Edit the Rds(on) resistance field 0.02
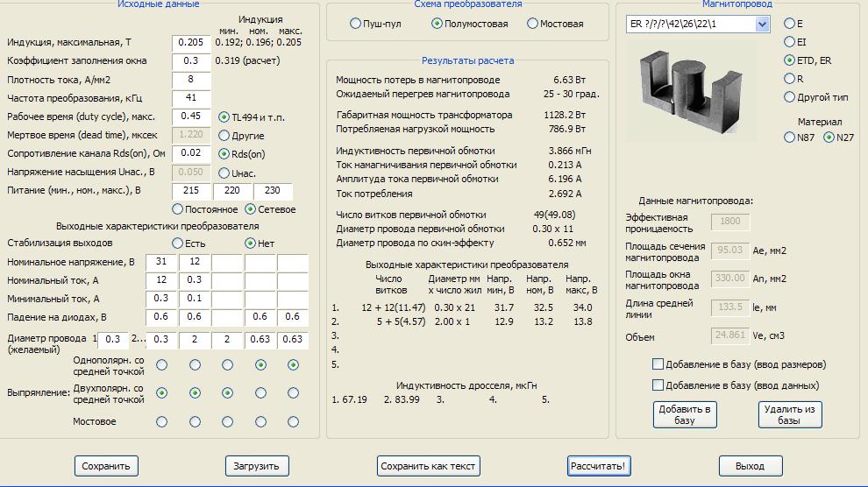The height and width of the screenshot is (487, 868). [191, 153]
